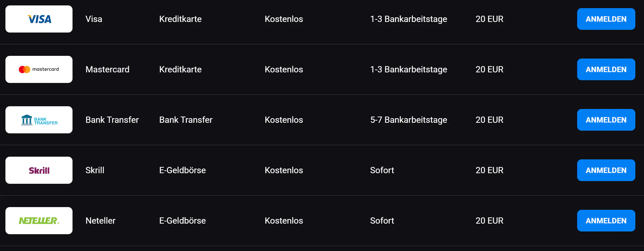Click the Visa logo card
The image size is (644, 251).
[39, 19]
